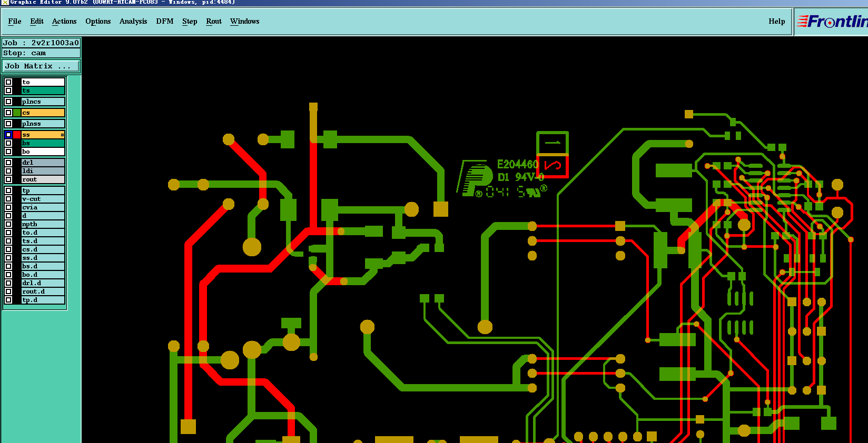Select the 'v-cut' layer name
The height and width of the screenshot is (443, 868).
(x=43, y=199)
